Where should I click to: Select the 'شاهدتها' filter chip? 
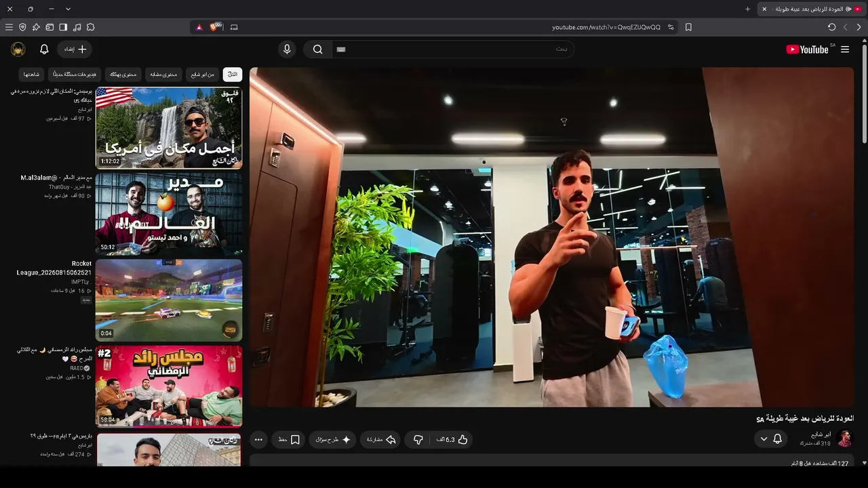pos(32,74)
